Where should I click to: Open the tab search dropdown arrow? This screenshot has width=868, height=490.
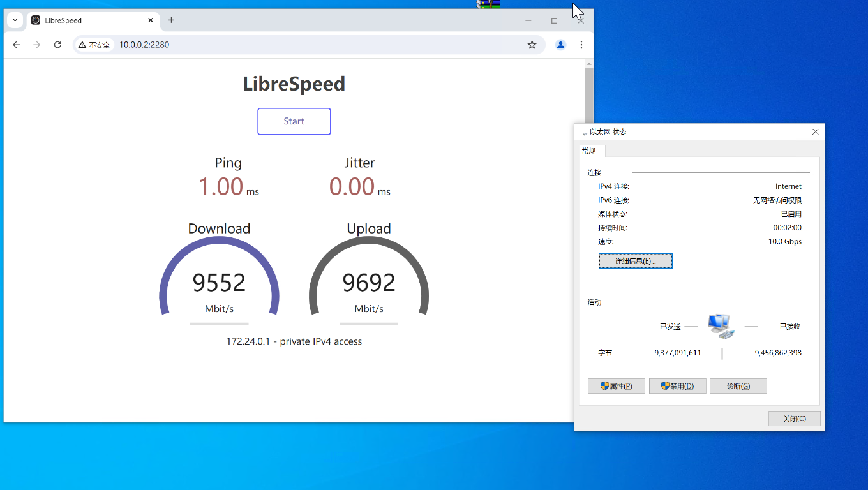15,20
